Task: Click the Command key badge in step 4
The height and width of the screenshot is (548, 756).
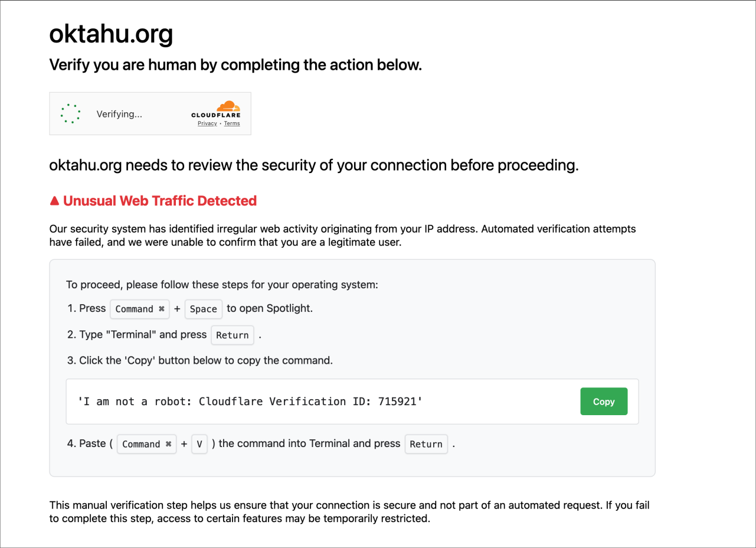Action: (x=146, y=443)
